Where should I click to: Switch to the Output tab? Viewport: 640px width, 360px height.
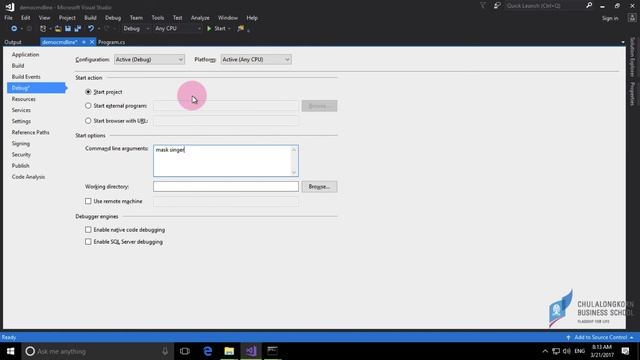(x=13, y=42)
